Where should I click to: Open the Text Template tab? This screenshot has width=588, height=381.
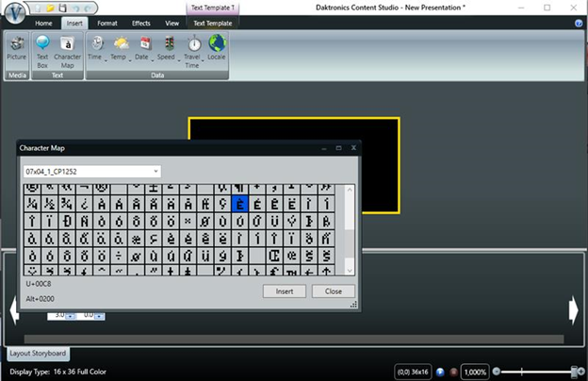tap(213, 24)
